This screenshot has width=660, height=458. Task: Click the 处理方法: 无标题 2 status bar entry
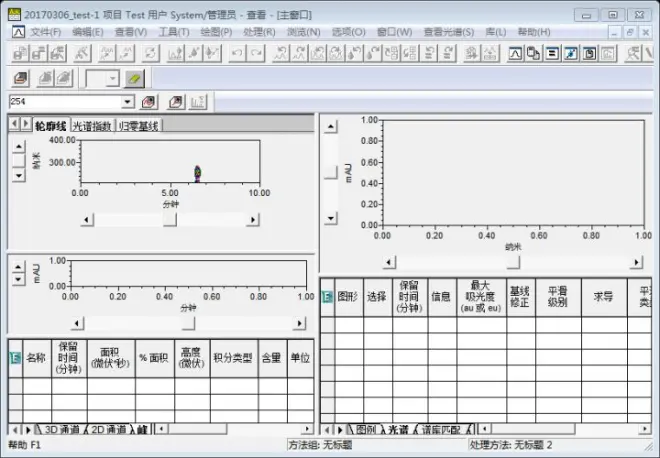click(511, 445)
